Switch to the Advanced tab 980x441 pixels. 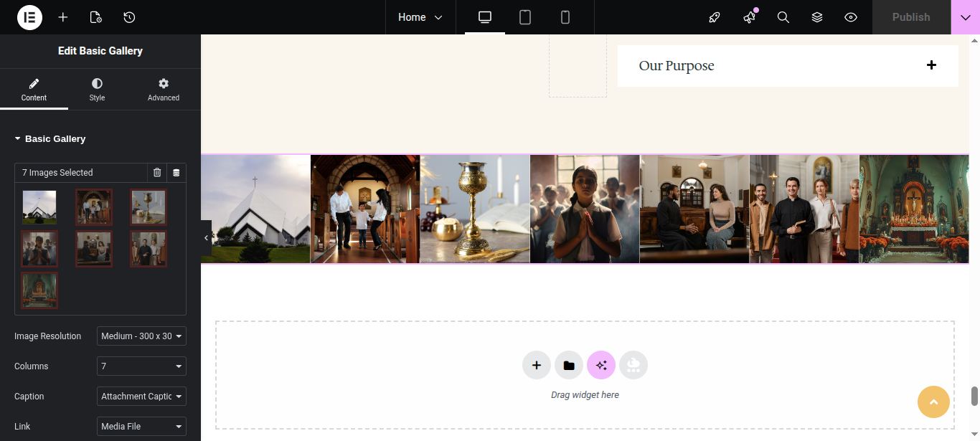pos(164,90)
